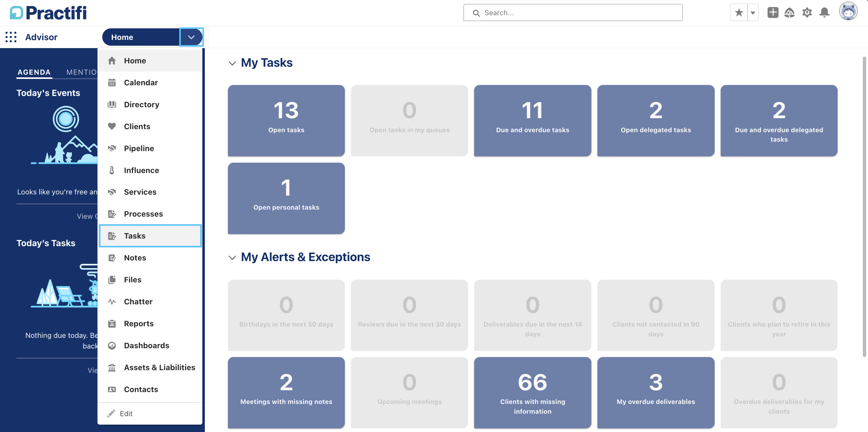Click the Setup gear icon
This screenshot has height=432, width=868.
(807, 12)
